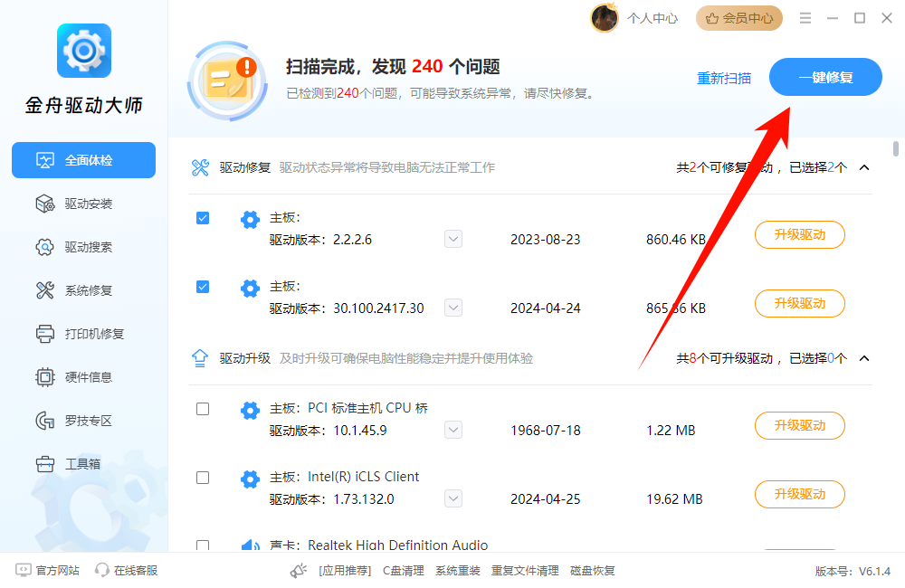Viewport: 905px width, 588px height.
Task: Enter the 罗技专区 section
Action: point(83,420)
